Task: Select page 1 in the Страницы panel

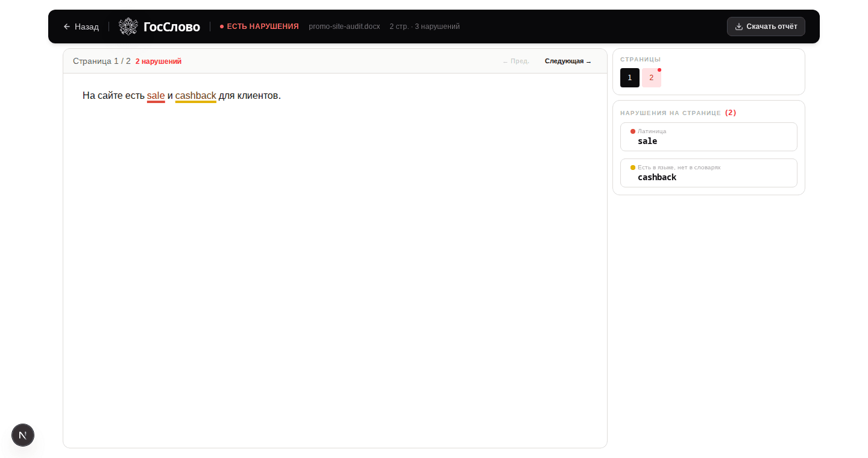Action: (629, 78)
